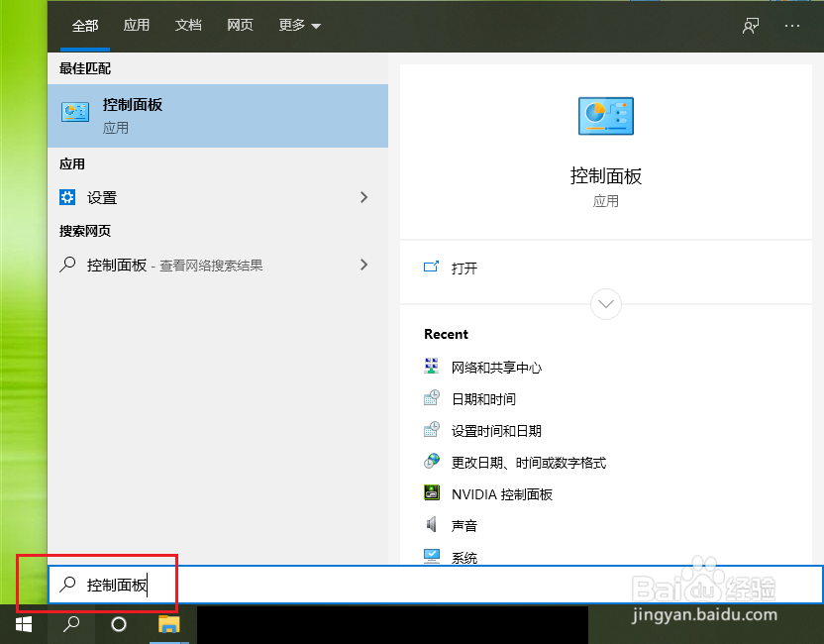Click the 日期和时间 clock icon

tap(431, 398)
